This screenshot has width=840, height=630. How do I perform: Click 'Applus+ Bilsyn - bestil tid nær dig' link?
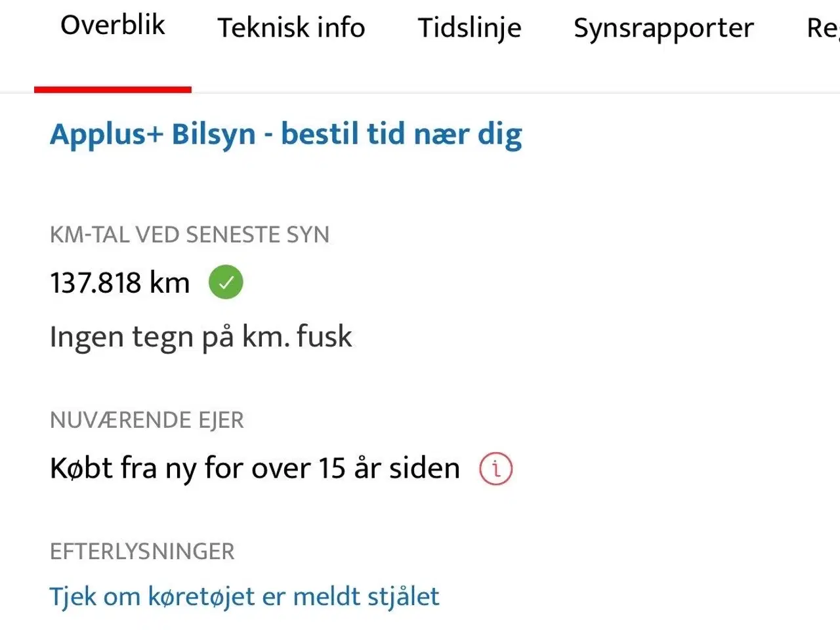[286, 134]
